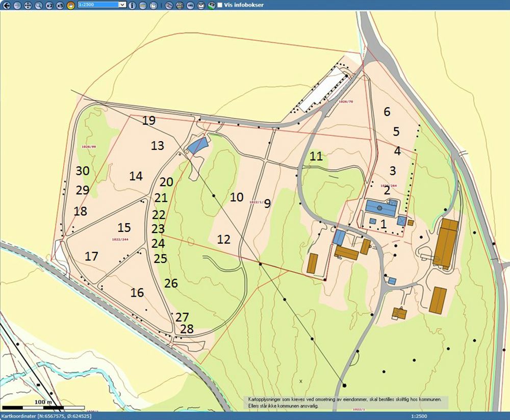This screenshot has height=420, width=510.
Task: Zoom in with the x2 button
Action: 49,5
